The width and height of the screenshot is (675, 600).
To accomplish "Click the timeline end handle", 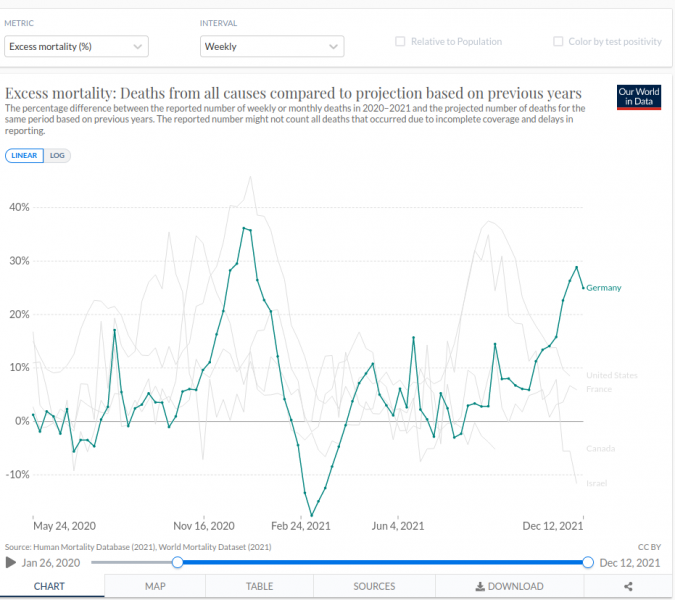I will [588, 562].
